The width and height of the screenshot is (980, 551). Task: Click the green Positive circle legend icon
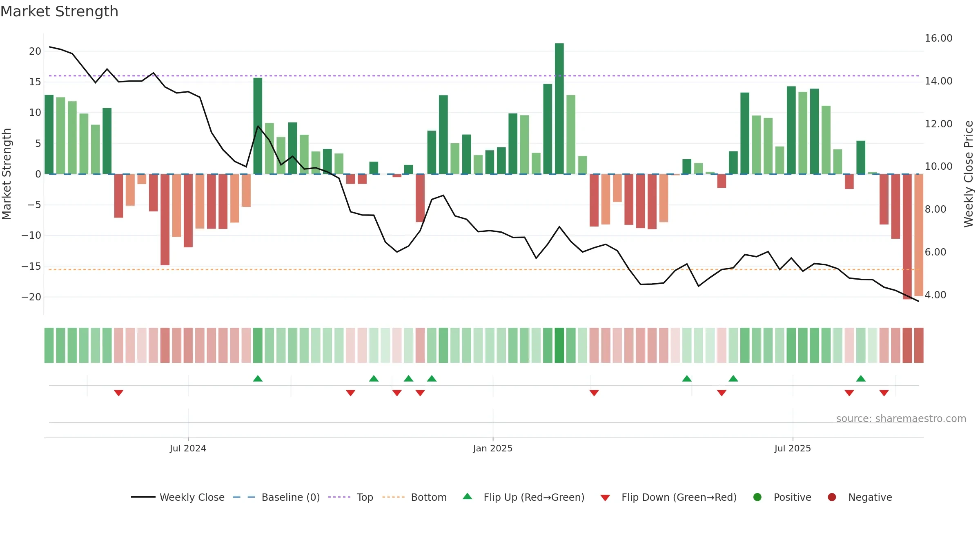pos(757,497)
